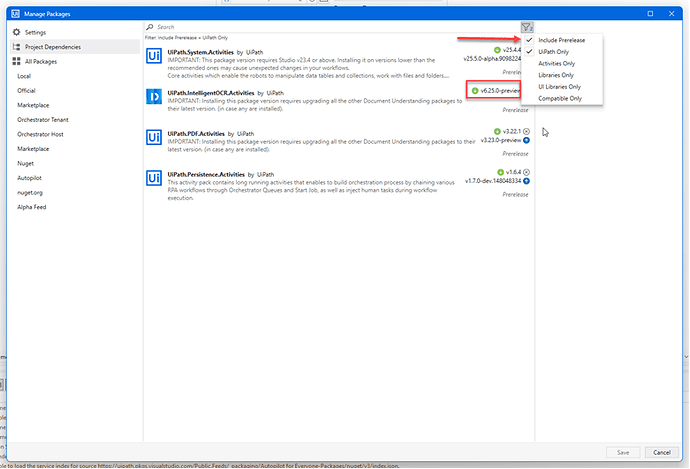Click v1.7.0-dev.148048334 version text

[x=493, y=181]
